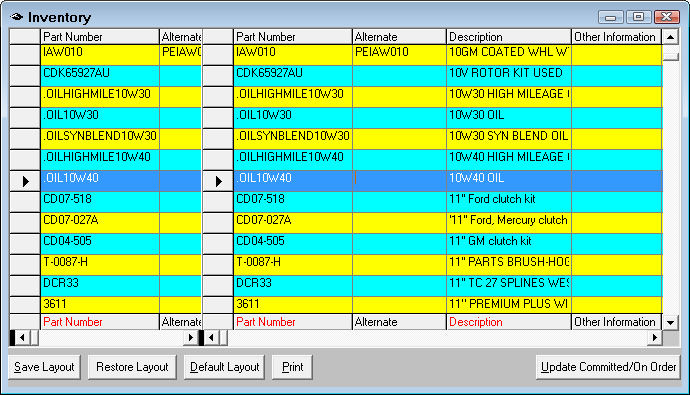Image resolution: width=690 pixels, height=395 pixels.
Task: Select .OILHIGHMILE10W30 in the left pane
Action: 99,97
